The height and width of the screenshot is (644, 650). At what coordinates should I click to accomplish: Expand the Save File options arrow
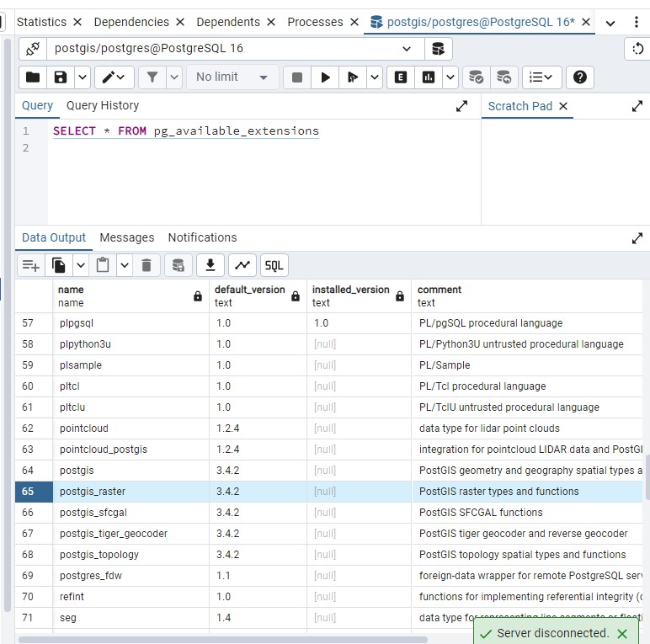[83, 77]
